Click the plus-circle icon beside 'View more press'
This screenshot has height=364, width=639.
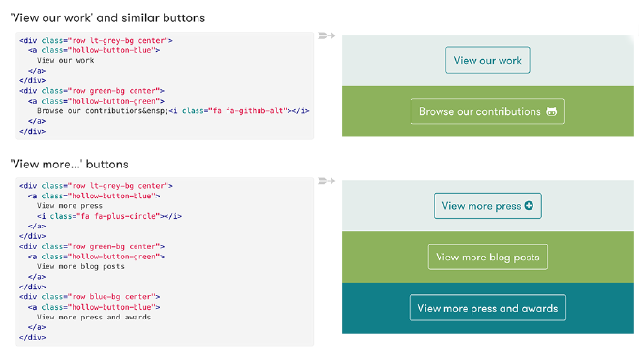pyautogui.click(x=529, y=206)
